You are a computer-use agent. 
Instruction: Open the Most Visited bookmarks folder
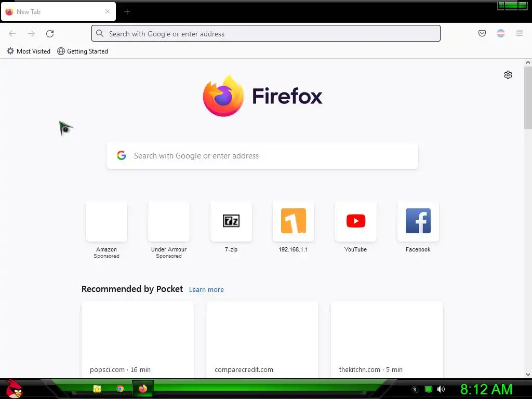tap(29, 51)
